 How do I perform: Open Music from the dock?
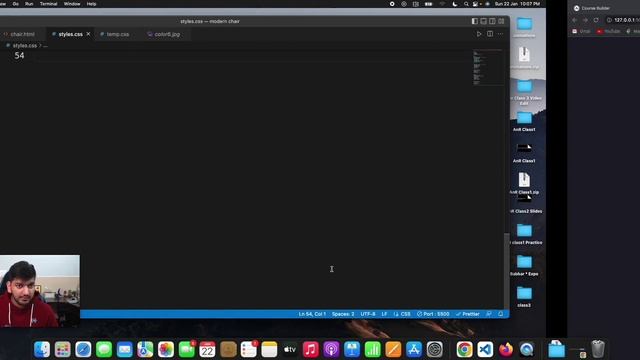311,349
